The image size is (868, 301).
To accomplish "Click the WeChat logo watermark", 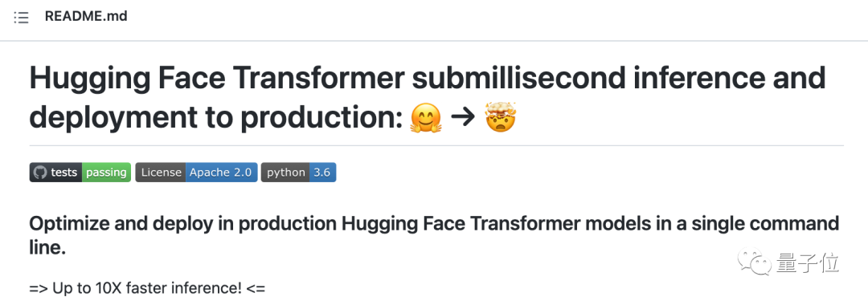I will (757, 261).
